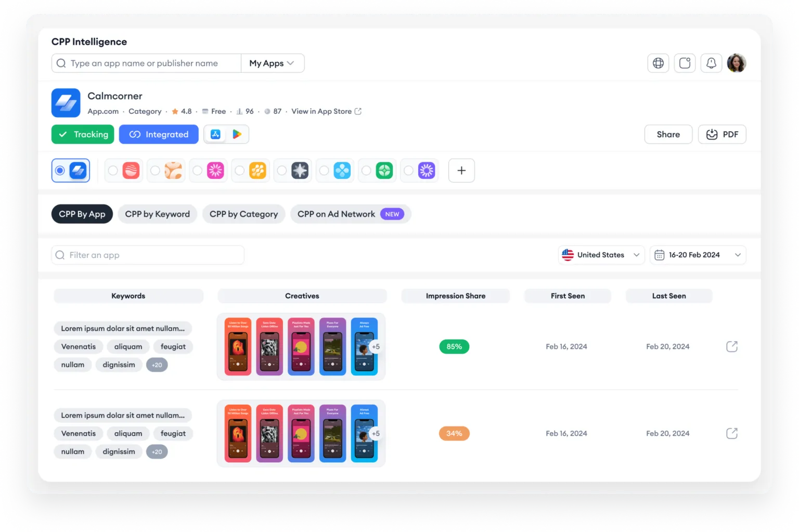
Task: Click the Keywords column header
Action: [128, 296]
